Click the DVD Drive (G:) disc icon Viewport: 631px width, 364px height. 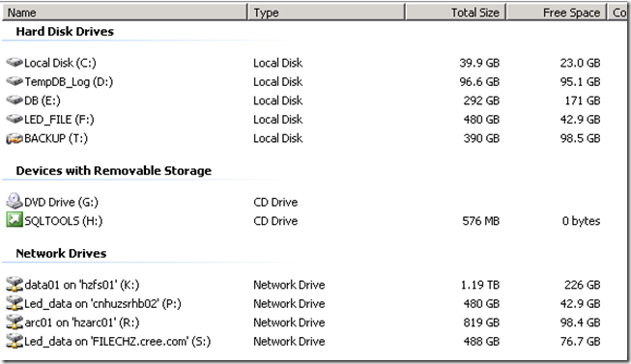14,201
